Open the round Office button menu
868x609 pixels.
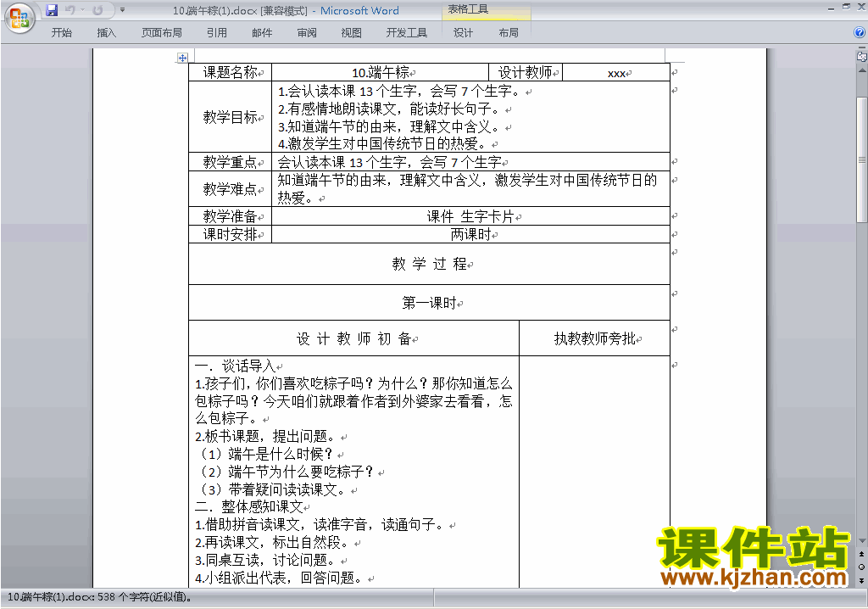(x=19, y=19)
